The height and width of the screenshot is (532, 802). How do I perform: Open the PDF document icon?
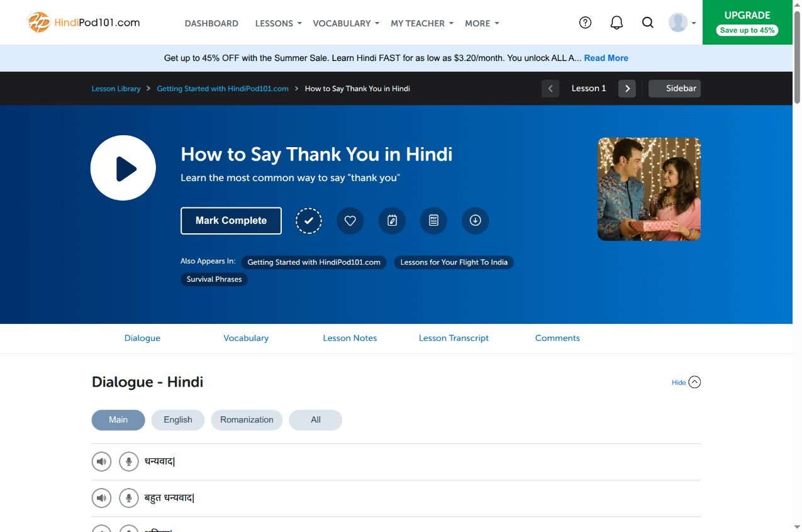(433, 221)
